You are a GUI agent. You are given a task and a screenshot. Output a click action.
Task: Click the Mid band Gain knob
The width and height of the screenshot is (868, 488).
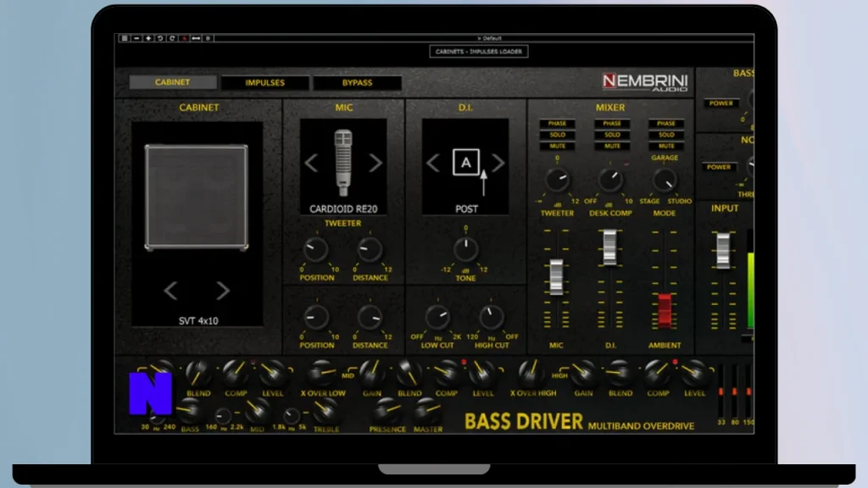(x=372, y=372)
